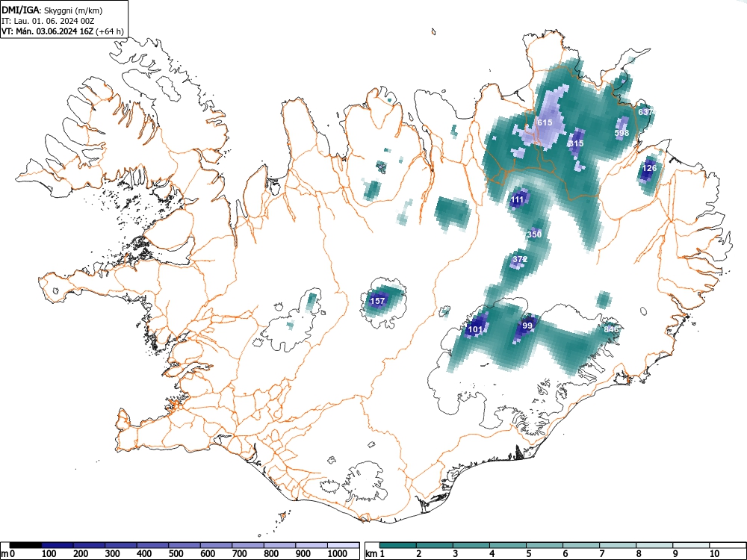Pick the 6–7 km legend swatch

click(x=582, y=545)
